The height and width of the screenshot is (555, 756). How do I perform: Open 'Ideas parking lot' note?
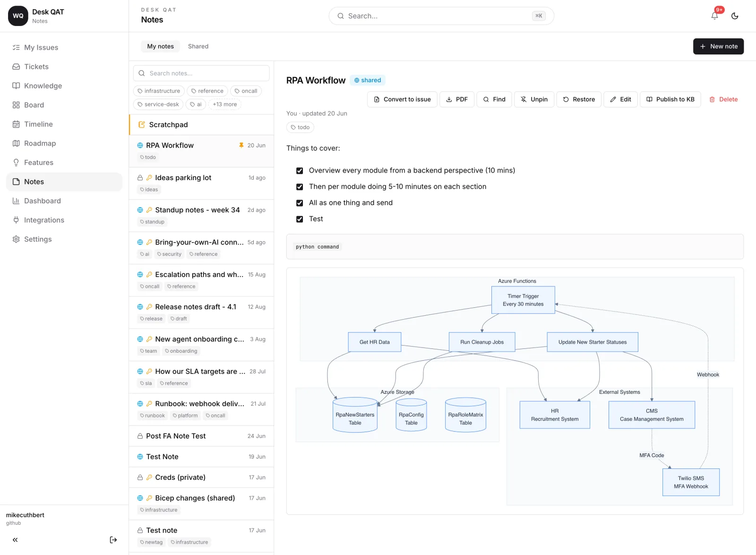pos(201,183)
